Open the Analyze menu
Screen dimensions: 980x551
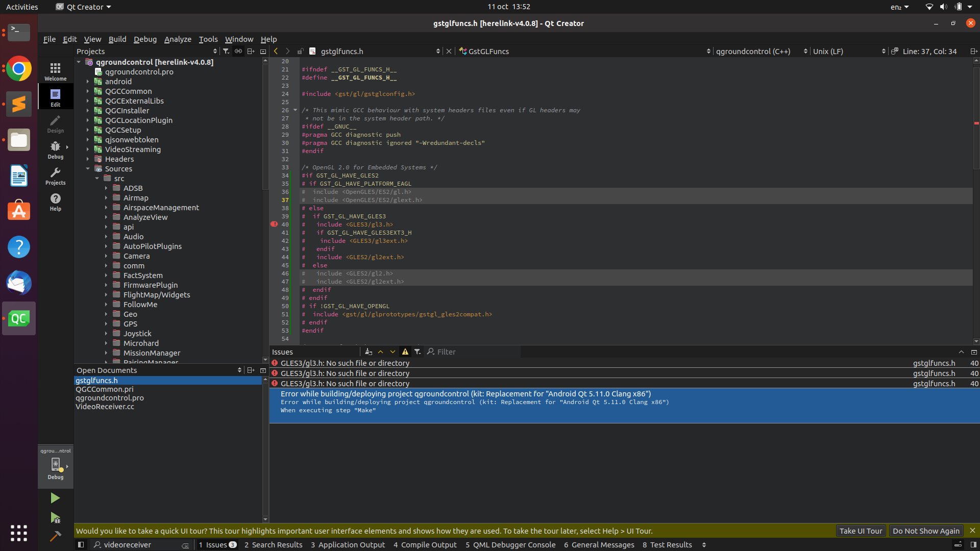tap(178, 39)
